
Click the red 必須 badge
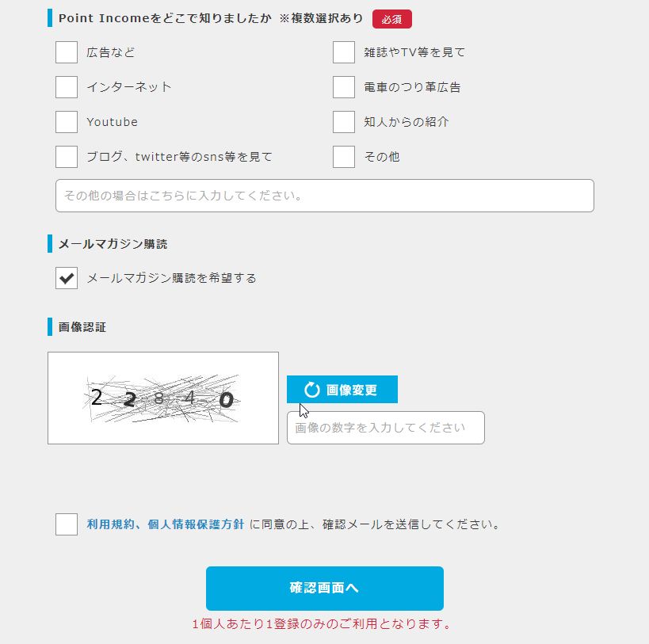(392, 19)
